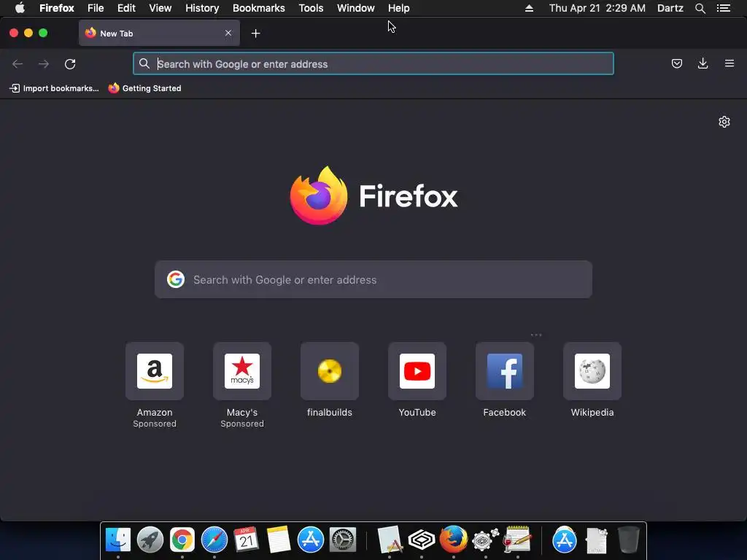Open the History menu
Viewport: 747px width, 560px height.
[x=202, y=8]
